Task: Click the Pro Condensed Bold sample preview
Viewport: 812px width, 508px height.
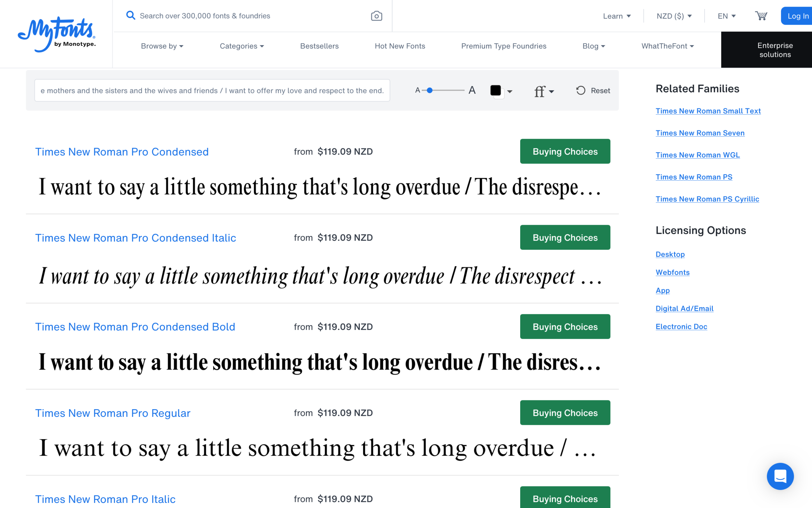Action: point(320,363)
